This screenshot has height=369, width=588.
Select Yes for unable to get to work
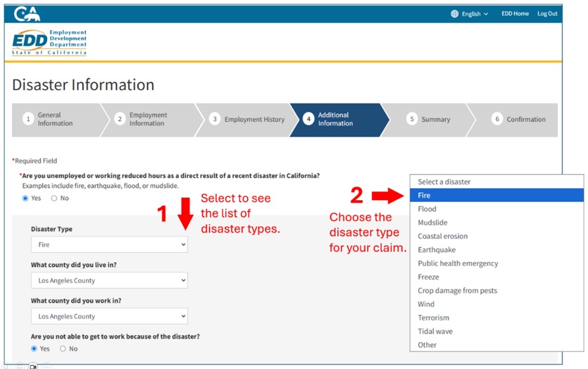(33, 348)
